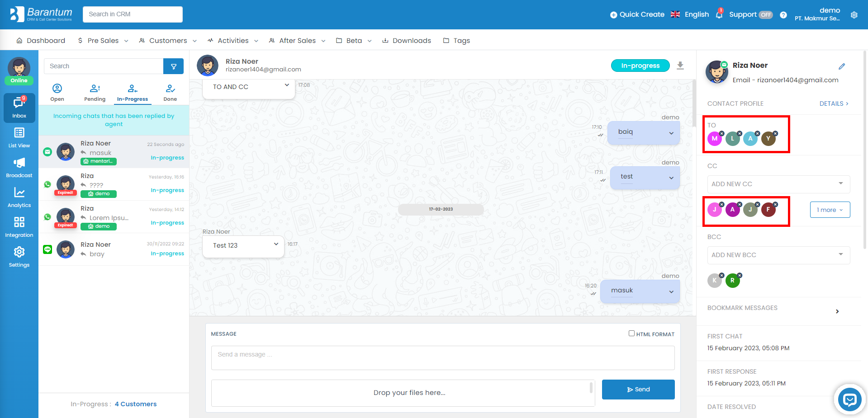Open Dashboard menu item
Viewport: 868px width, 418px height.
click(41, 41)
